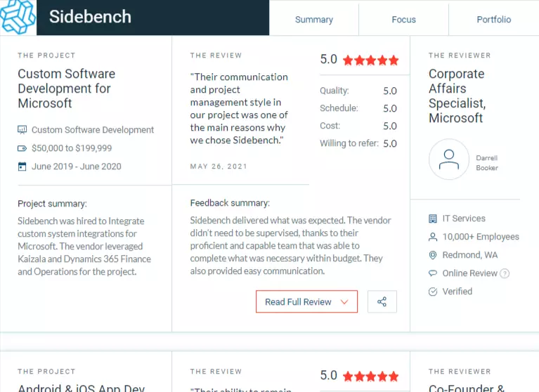This screenshot has width=539, height=392.
Task: Click the Sidebench logo icon
Action: point(18,17)
